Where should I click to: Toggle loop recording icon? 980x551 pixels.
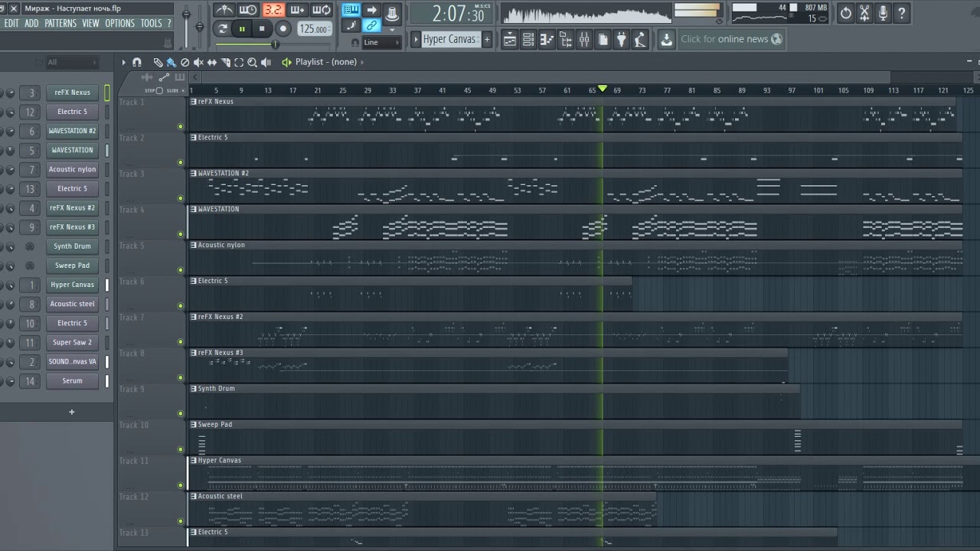[x=322, y=10]
